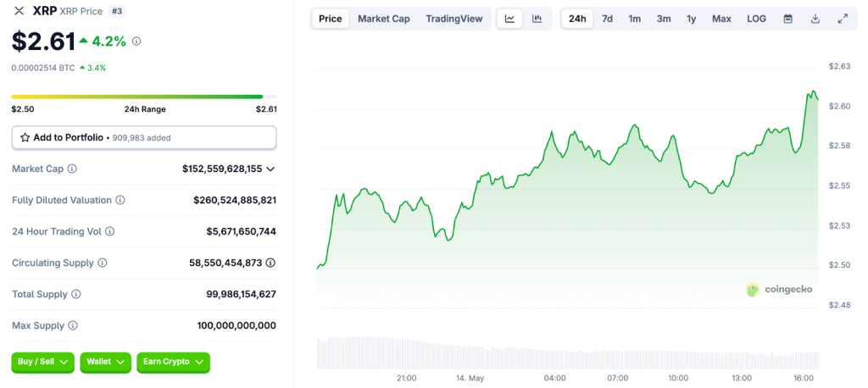Select the TradingView tab

coord(454,19)
